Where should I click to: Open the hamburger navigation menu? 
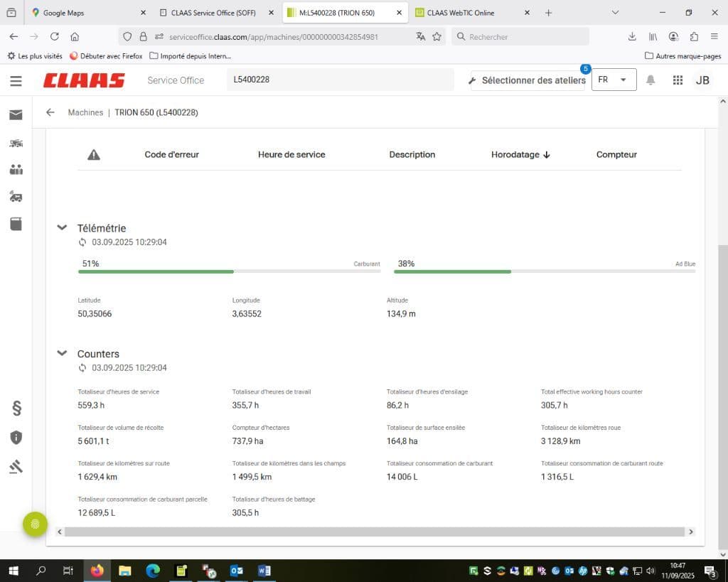[16, 81]
